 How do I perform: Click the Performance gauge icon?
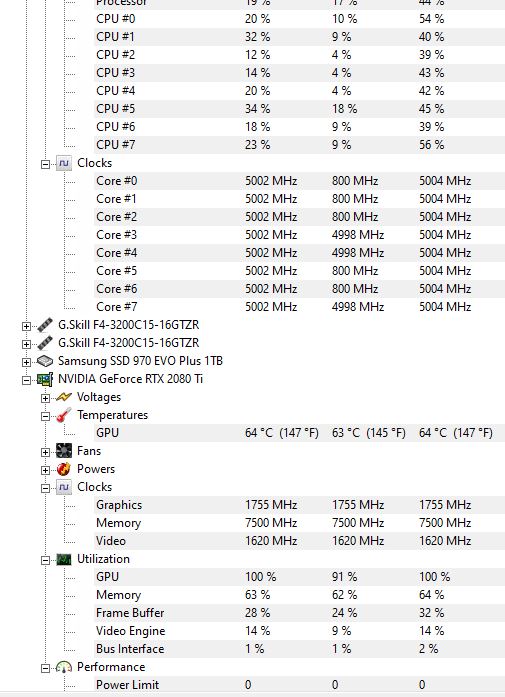(64, 667)
